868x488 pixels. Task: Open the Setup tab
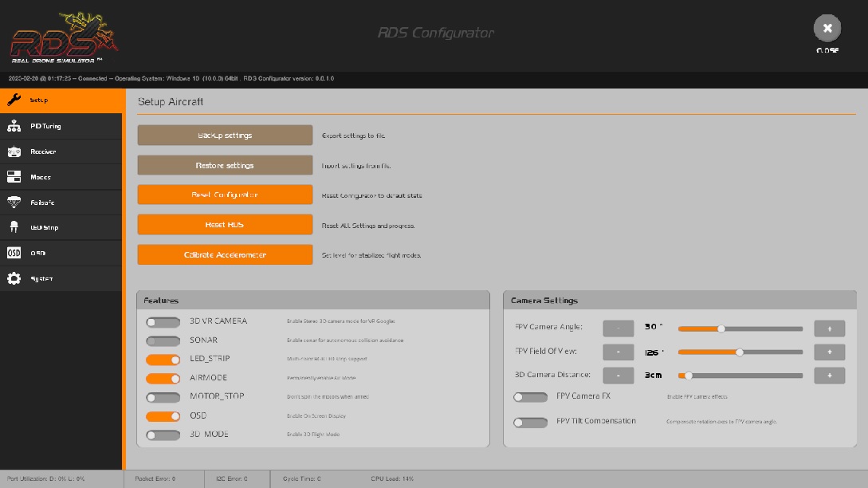[61, 100]
